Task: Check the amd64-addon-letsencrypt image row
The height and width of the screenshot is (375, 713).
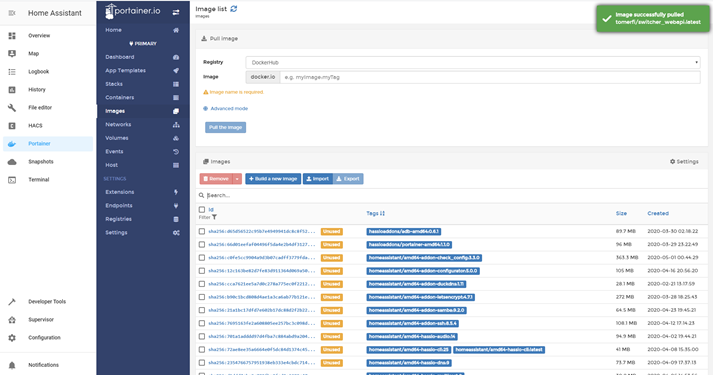Action: pos(202,297)
